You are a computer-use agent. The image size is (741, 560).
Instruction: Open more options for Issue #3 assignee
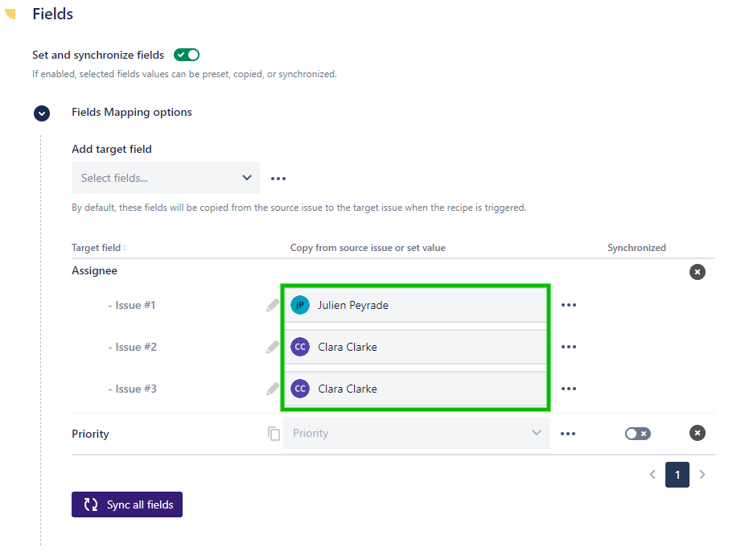569,389
